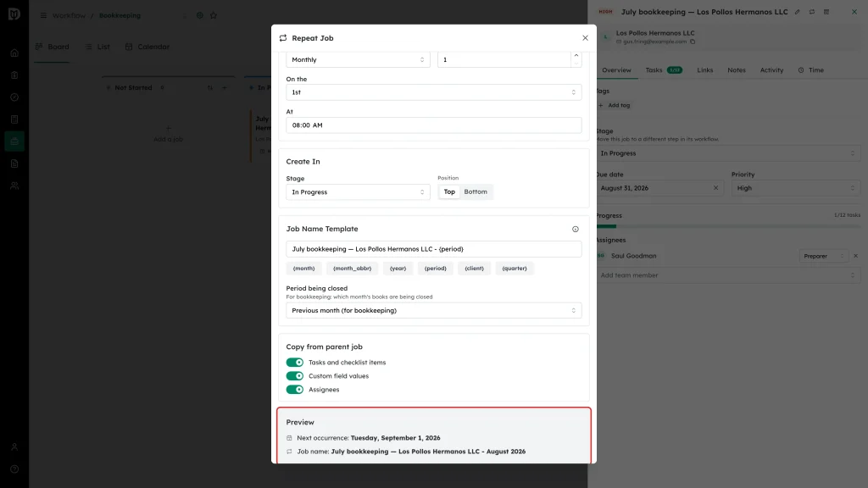The width and height of the screenshot is (868, 488).
Task: Switch to the List view tab
Action: [x=97, y=47]
